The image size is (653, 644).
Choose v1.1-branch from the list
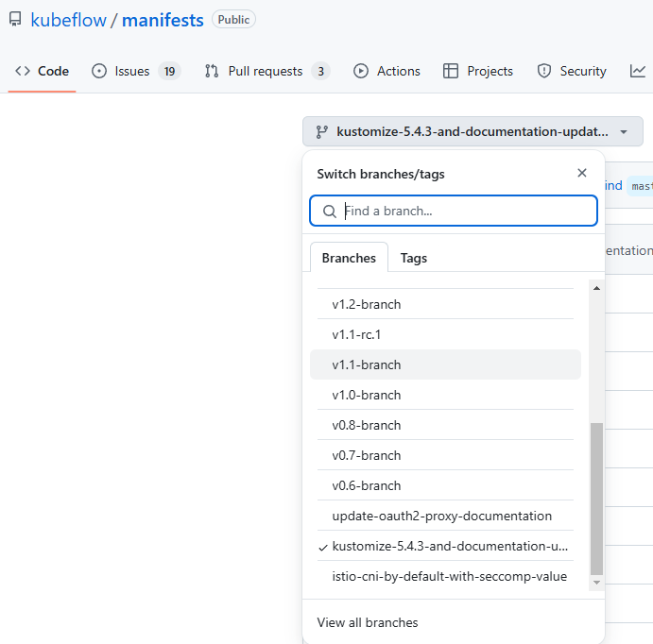[x=446, y=364]
